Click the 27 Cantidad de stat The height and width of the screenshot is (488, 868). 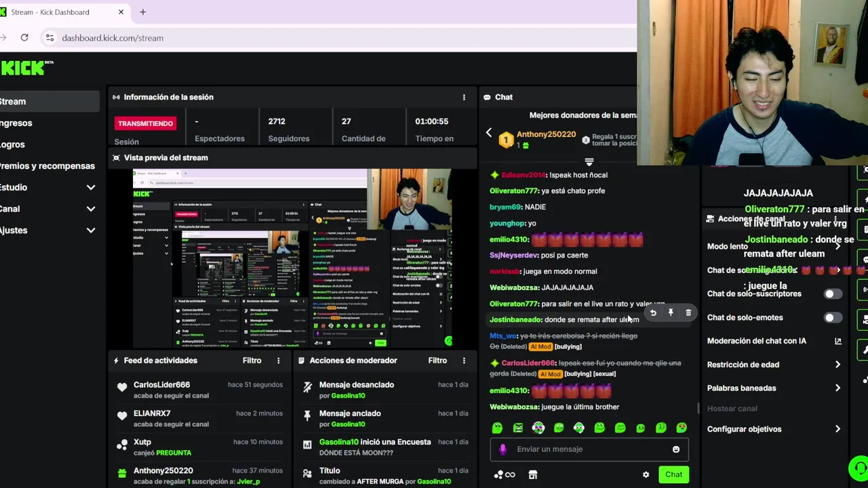click(363, 129)
